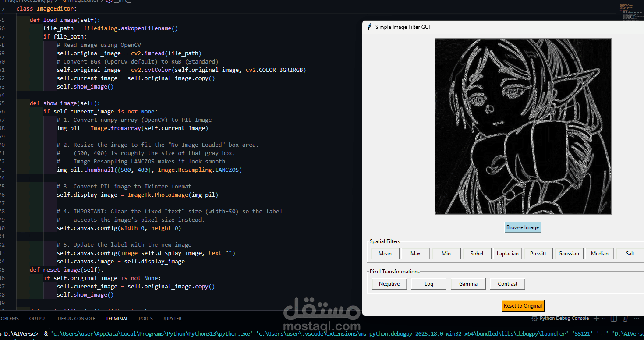The width and height of the screenshot is (644, 340).
Task: Click 'ImageTk.PhotoImage(img_pil)' in the code
Action: point(173,195)
